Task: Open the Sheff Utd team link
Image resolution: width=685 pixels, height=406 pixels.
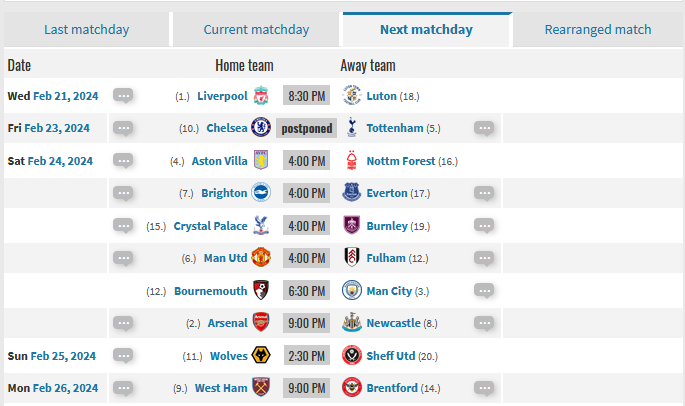Action: (x=391, y=356)
